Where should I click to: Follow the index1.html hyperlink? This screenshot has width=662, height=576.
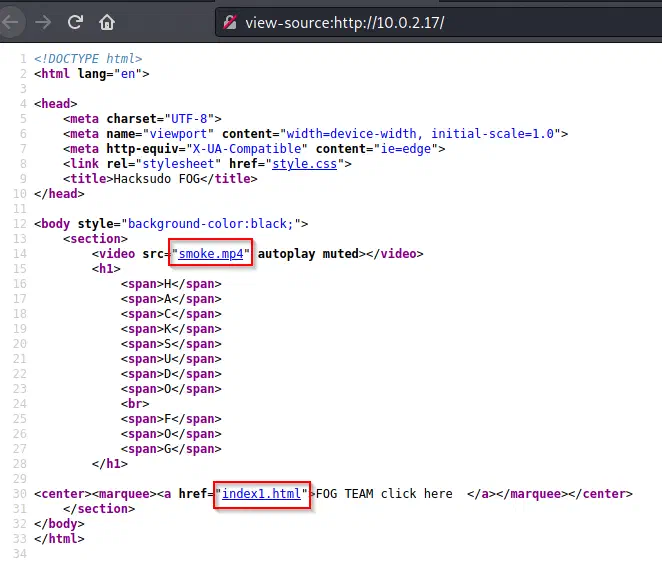(261, 494)
